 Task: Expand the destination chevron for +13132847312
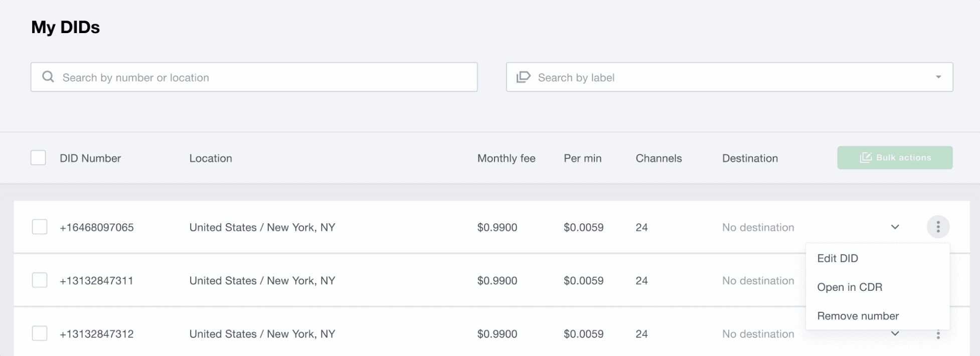(895, 333)
